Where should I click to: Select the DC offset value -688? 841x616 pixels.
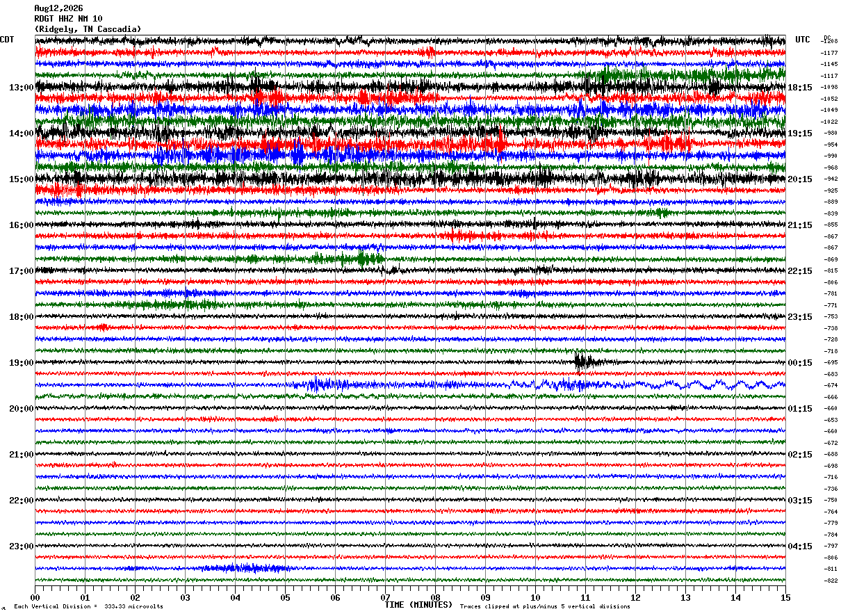click(x=831, y=455)
